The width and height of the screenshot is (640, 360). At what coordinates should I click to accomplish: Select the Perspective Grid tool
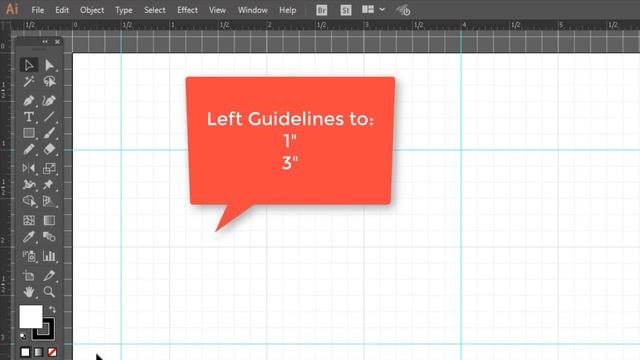pos(49,201)
